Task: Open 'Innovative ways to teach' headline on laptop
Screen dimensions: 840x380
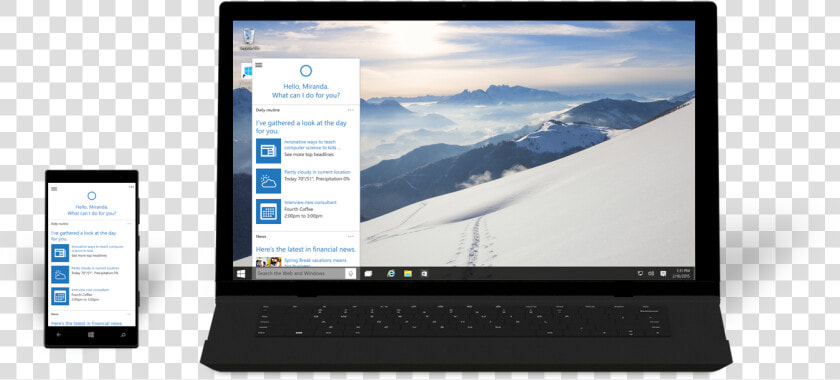Action: pos(312,145)
